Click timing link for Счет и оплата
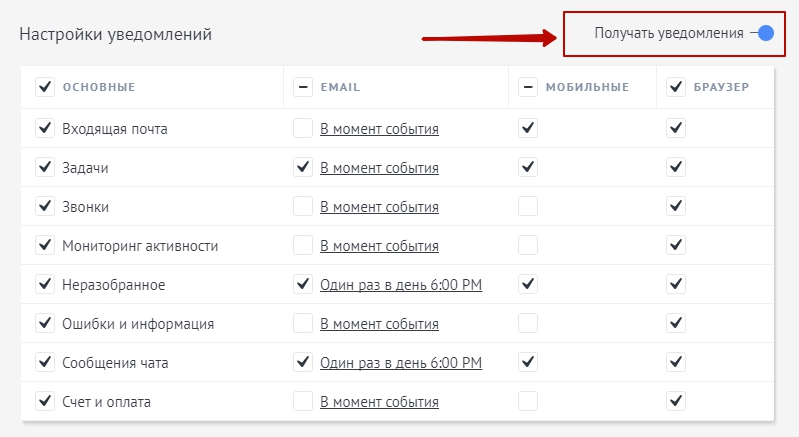This screenshot has width=799, height=437. click(x=379, y=402)
